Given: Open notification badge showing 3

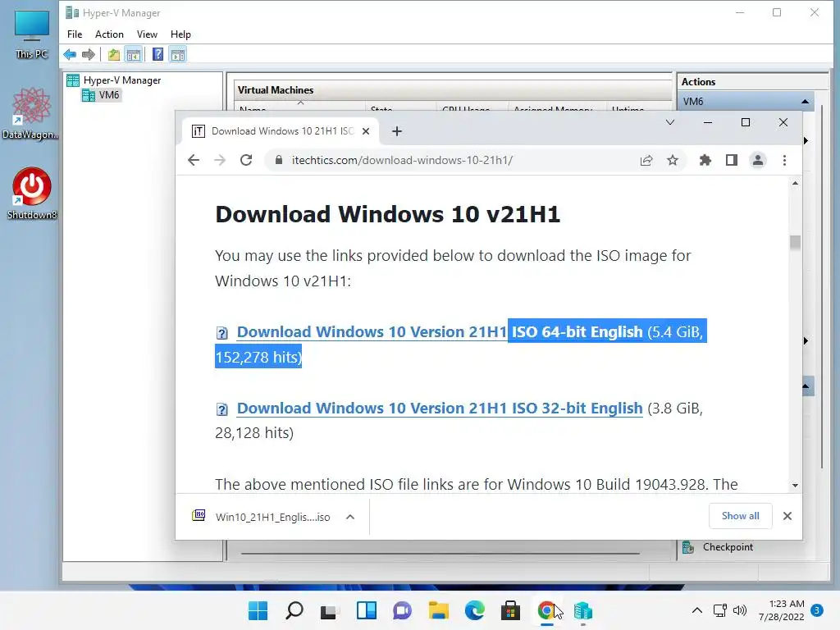Looking at the screenshot, I should pyautogui.click(x=816, y=610).
